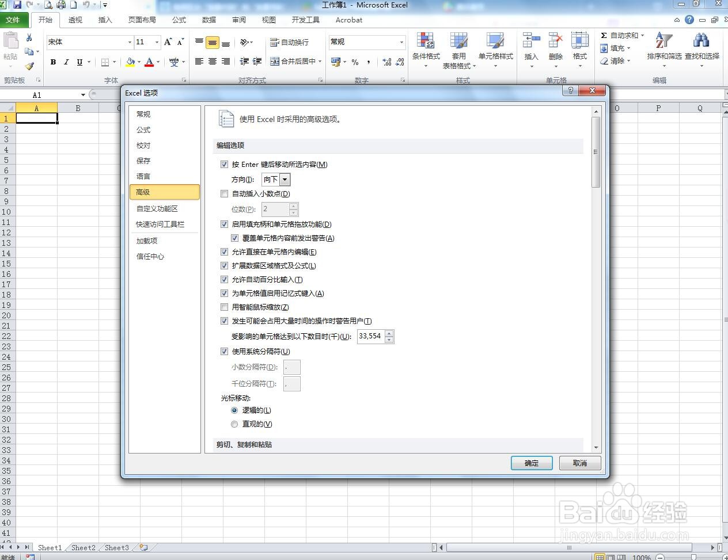Click the Increase Decimal icon
Image resolution: width=728 pixels, height=560 pixels.
point(387,62)
